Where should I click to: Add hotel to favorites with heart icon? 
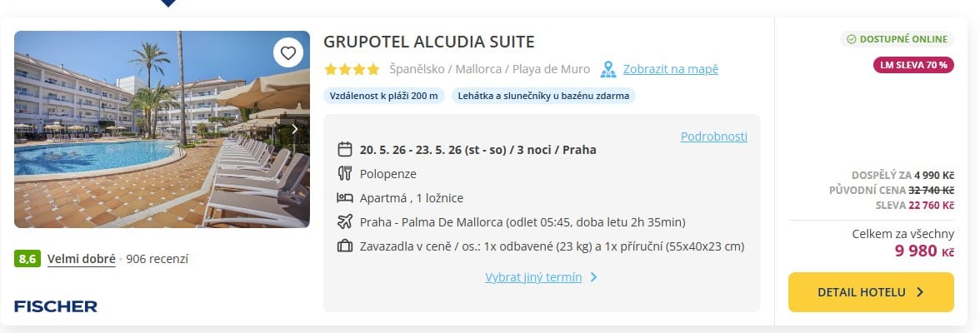288,53
